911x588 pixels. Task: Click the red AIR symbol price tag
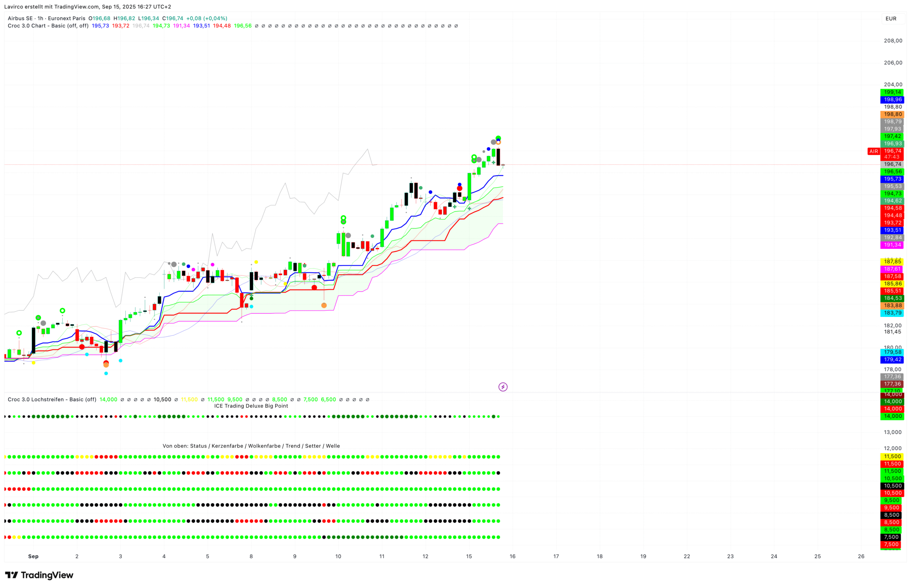coord(873,152)
